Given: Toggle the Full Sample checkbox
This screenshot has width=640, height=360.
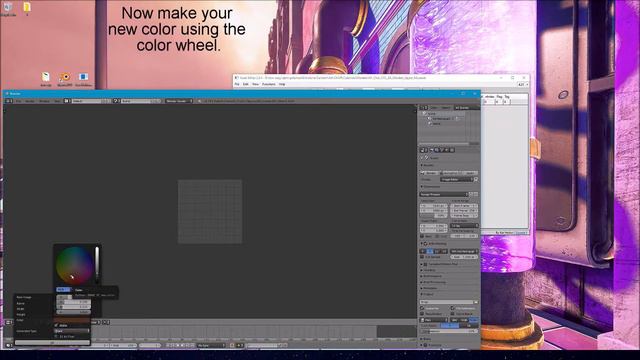Looking at the screenshot, I should pos(422,257).
